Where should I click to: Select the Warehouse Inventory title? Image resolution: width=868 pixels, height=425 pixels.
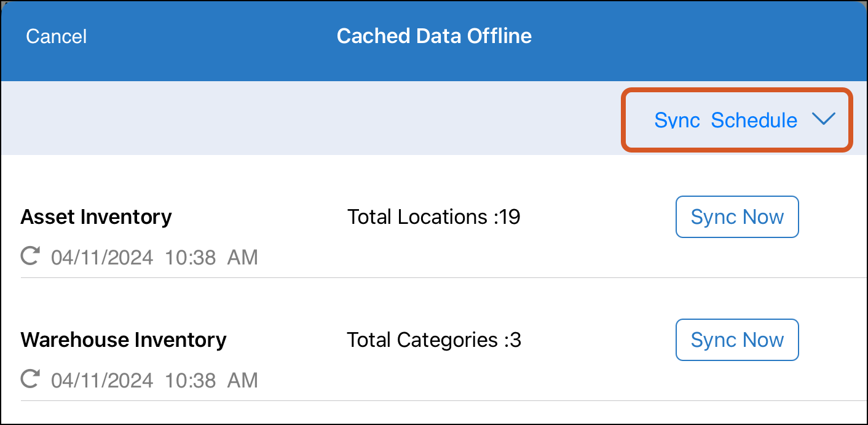(124, 340)
